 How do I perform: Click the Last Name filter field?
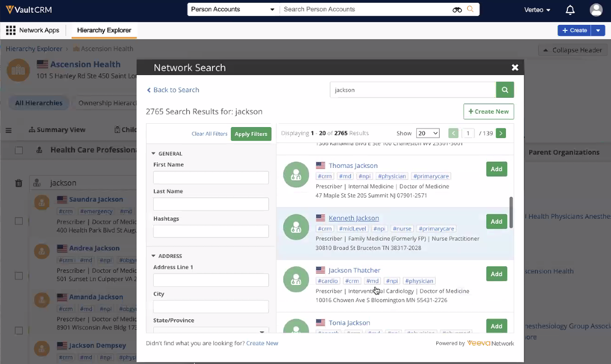211,204
